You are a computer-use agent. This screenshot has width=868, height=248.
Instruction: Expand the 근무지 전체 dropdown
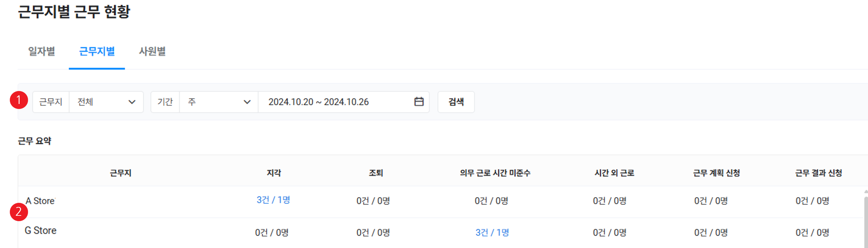click(x=106, y=102)
